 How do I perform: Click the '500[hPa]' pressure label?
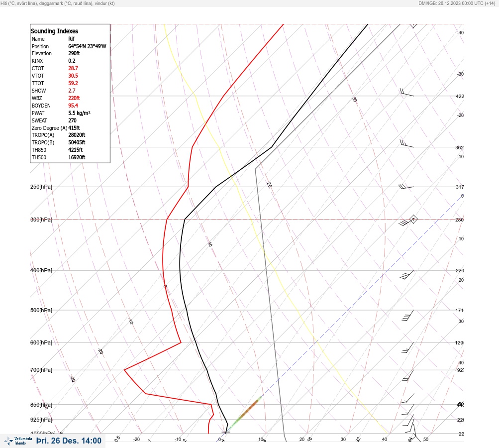click(x=41, y=310)
